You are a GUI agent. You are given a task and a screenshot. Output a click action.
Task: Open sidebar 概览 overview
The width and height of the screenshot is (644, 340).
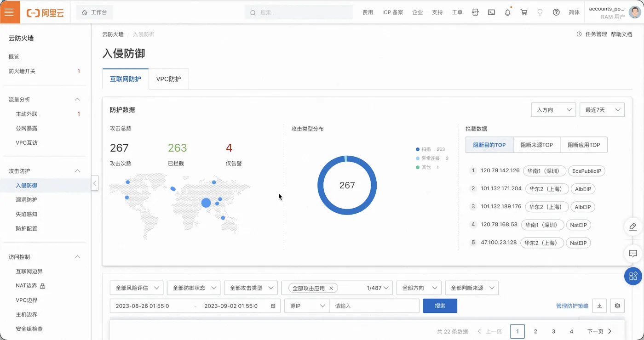14,57
